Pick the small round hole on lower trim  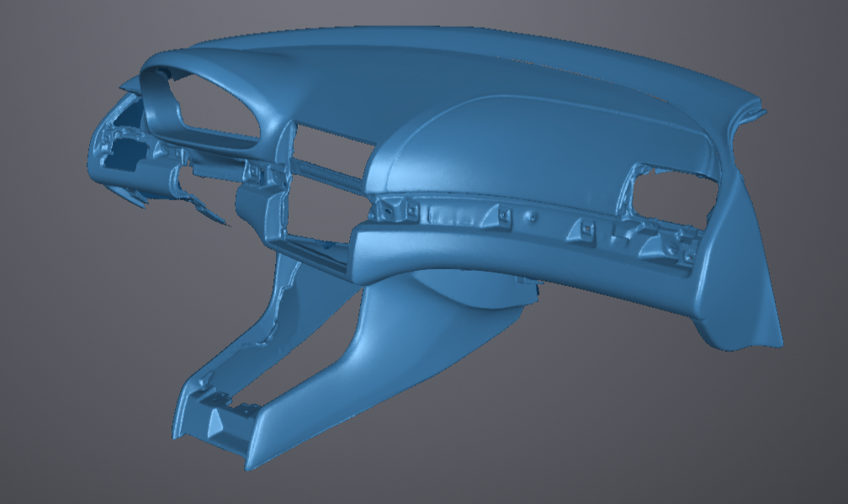tap(532, 217)
